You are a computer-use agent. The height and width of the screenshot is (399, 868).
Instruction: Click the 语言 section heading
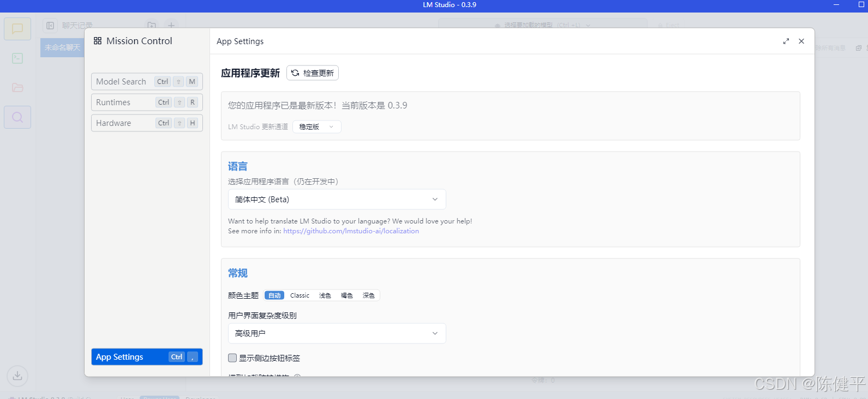click(238, 166)
